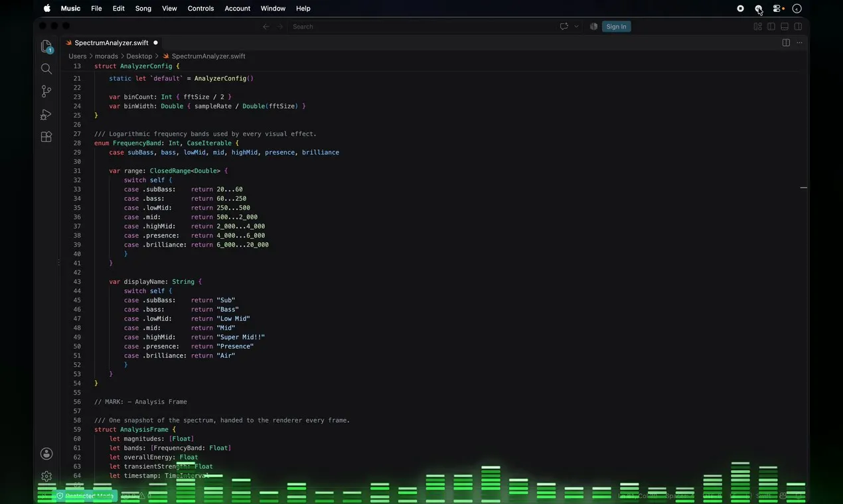
Task: Open the View menu
Action: click(x=169, y=9)
